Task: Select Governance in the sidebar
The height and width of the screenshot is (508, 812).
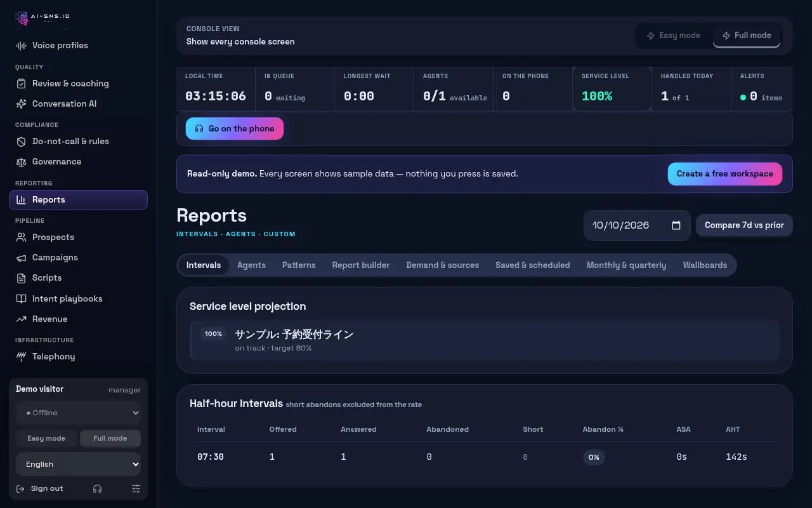Action: click(x=78, y=162)
